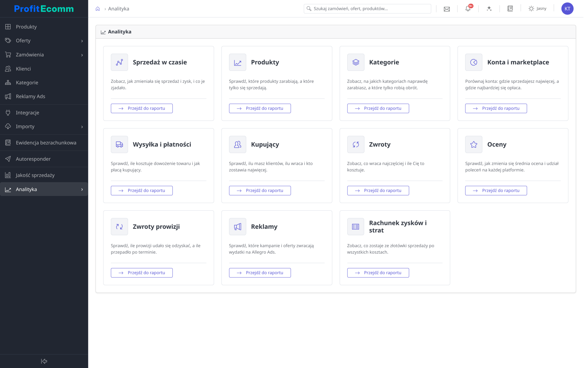
Task: Click the ProfitEcomm logo
Action: pos(44,9)
